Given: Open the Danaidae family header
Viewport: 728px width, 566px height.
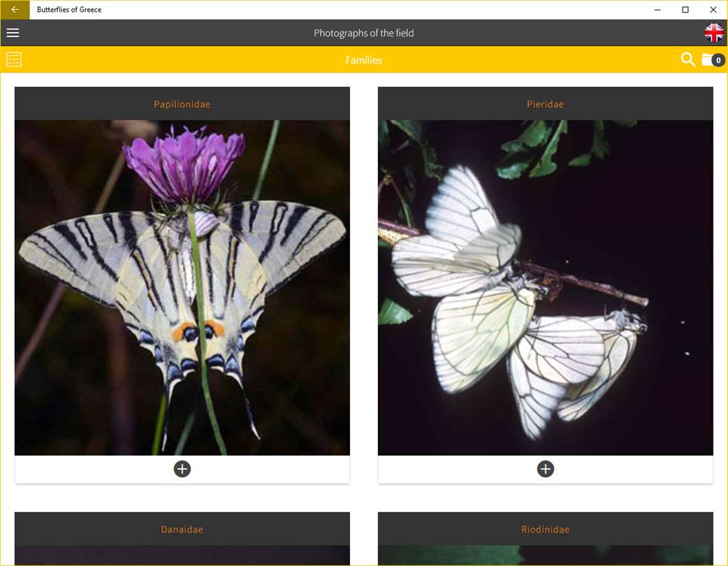Looking at the screenshot, I should [182, 529].
